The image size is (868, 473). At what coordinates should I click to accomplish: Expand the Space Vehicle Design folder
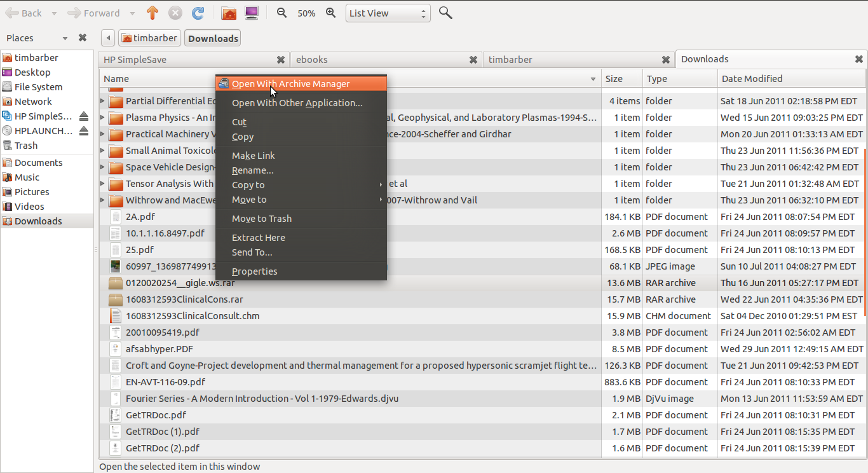[103, 167]
